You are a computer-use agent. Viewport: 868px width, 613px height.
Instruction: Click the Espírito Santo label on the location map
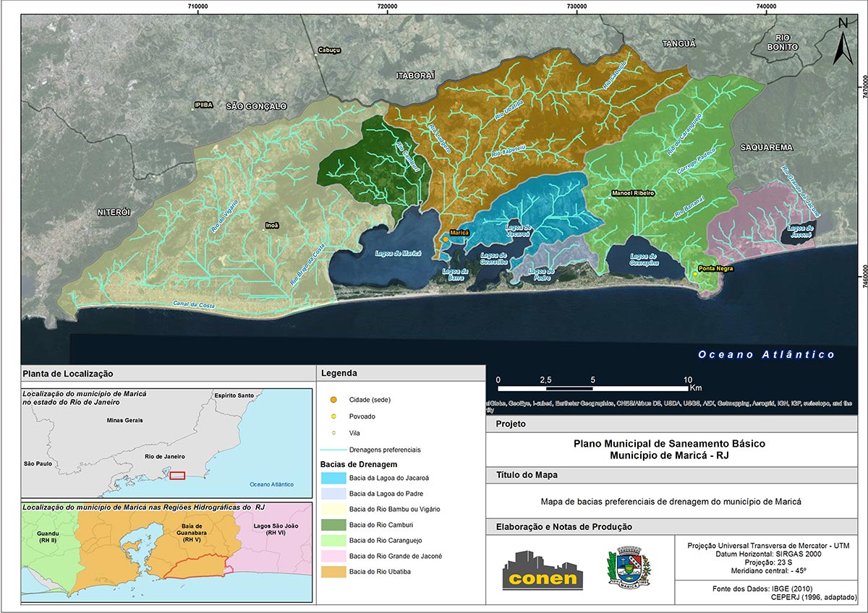[234, 395]
